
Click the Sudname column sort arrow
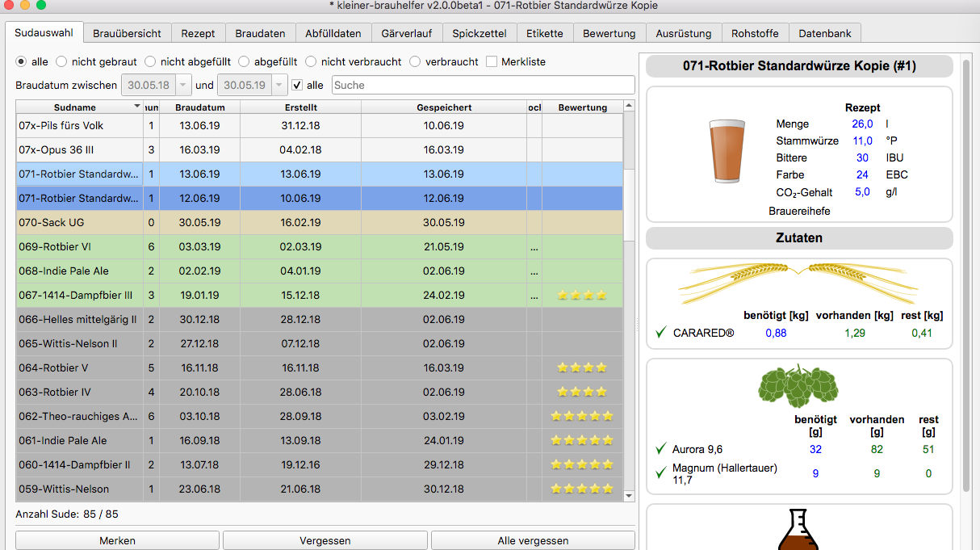coord(136,107)
